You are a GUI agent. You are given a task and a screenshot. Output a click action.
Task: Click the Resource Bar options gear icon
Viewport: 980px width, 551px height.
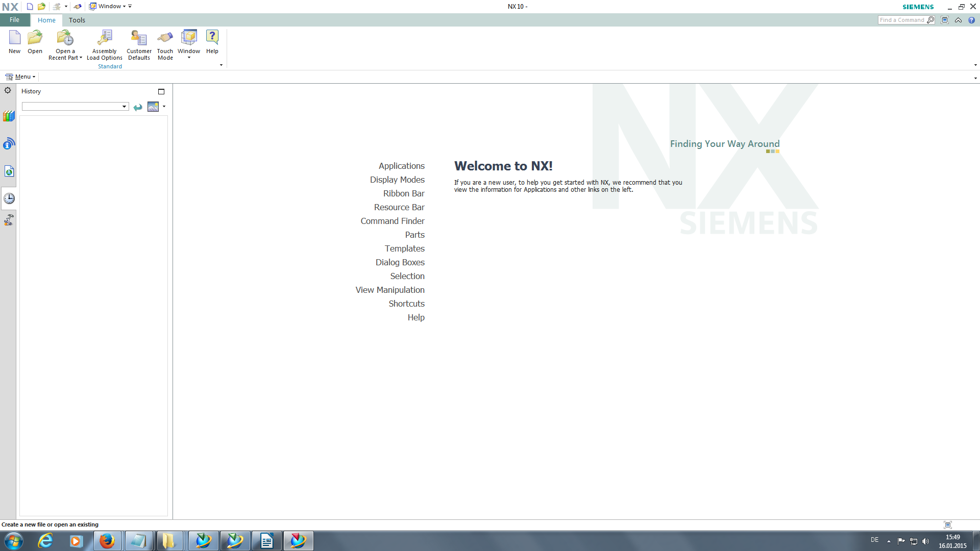coord(8,90)
